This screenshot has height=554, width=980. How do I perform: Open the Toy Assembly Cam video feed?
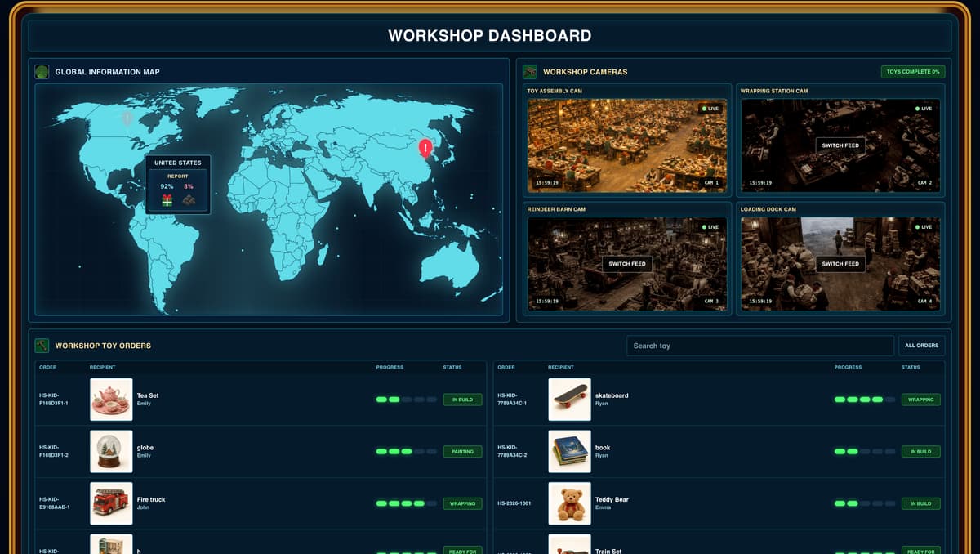627,145
